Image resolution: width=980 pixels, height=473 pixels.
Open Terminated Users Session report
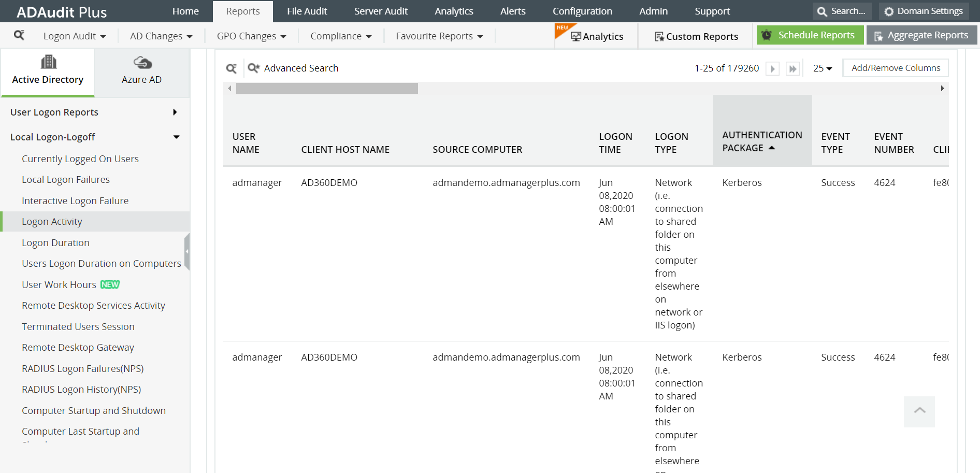78,327
